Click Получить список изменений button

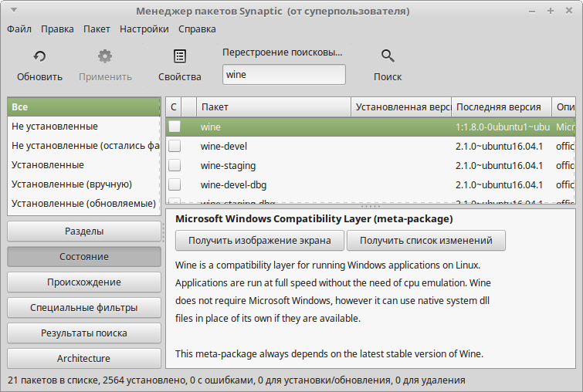point(426,241)
